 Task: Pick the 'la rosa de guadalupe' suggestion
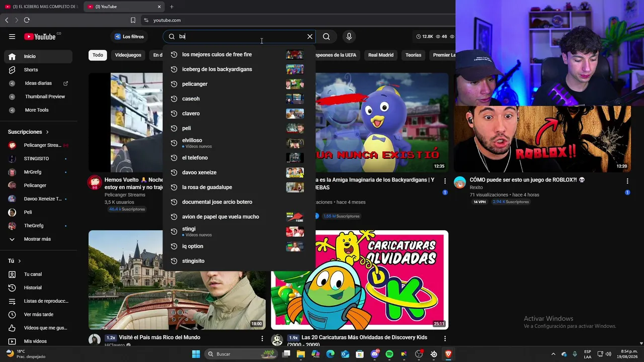[239, 187]
